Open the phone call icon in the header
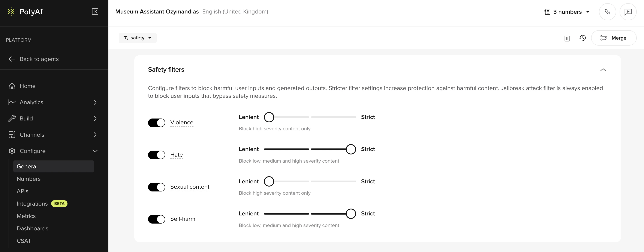The image size is (644, 252). pyautogui.click(x=608, y=12)
